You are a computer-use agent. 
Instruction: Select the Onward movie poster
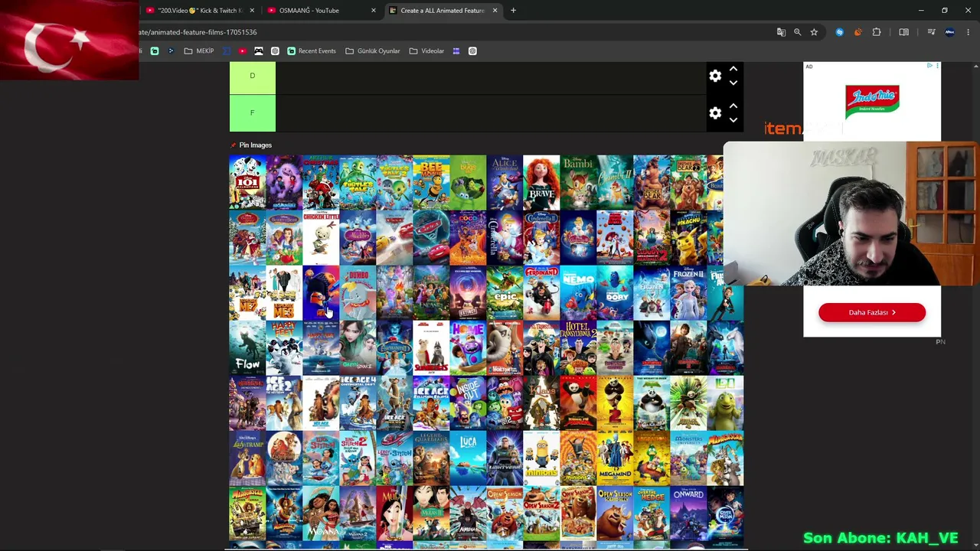(x=688, y=513)
